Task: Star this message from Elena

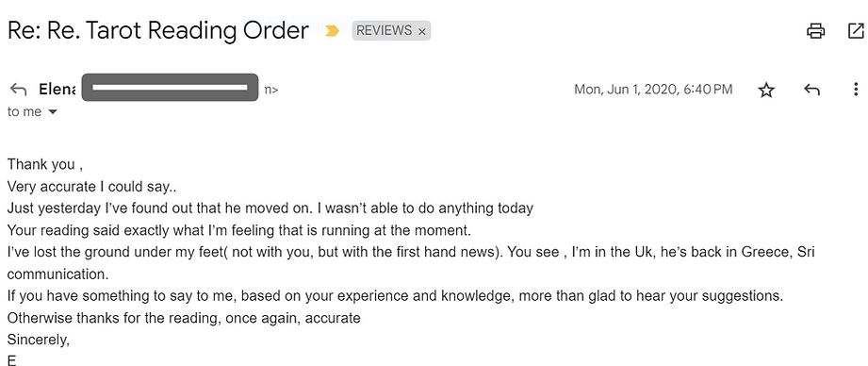Action: click(x=766, y=90)
